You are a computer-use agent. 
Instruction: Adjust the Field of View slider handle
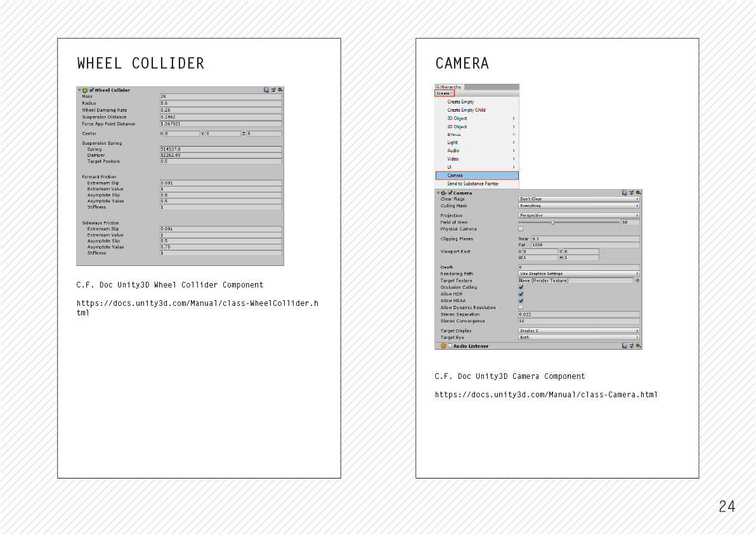(552, 222)
